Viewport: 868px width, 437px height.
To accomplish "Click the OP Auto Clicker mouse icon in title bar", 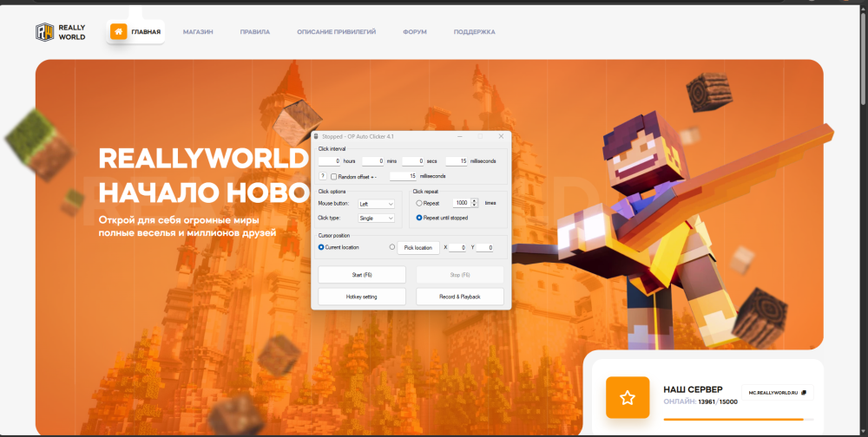I will click(x=316, y=136).
